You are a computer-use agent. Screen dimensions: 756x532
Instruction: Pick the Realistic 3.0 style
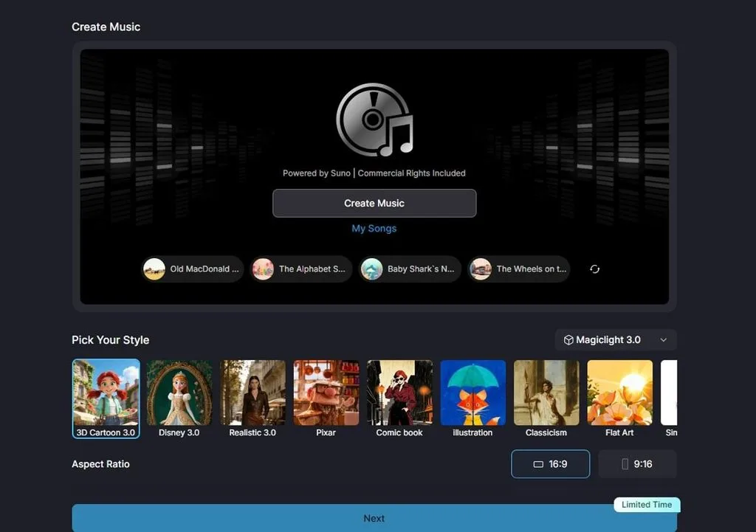coord(252,398)
